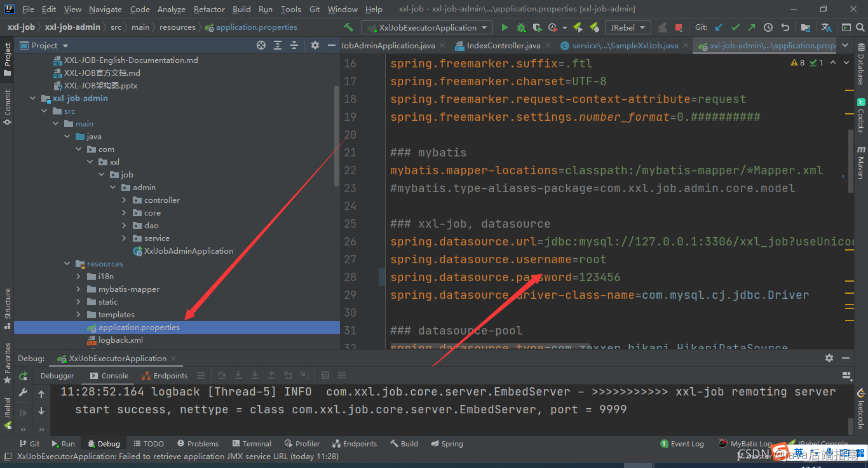868x468 pixels.
Task: Open TODO tool window button
Action: point(148,444)
